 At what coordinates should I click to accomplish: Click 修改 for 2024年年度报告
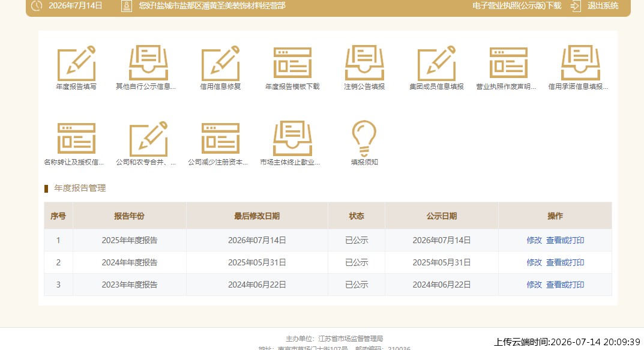pyautogui.click(x=534, y=262)
